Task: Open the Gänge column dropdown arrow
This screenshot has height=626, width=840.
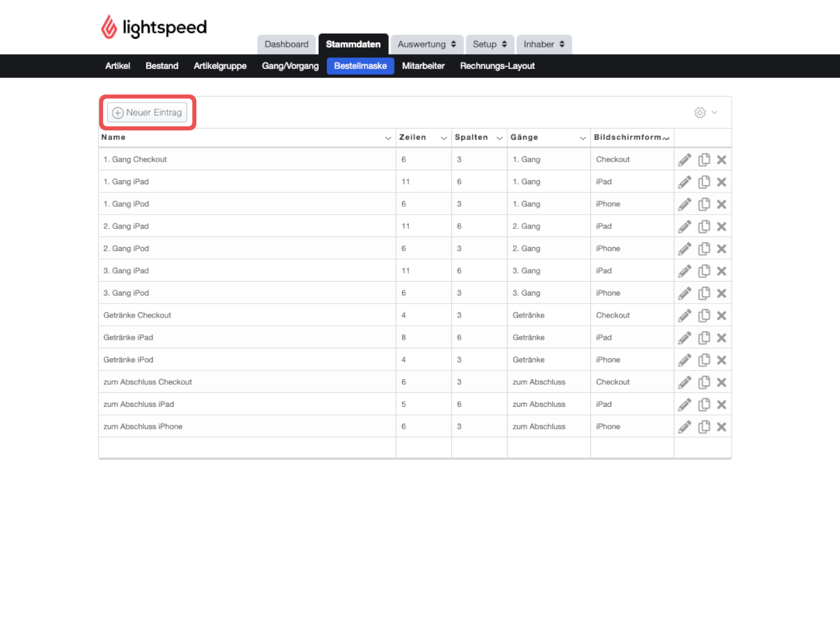Action: pos(583,138)
